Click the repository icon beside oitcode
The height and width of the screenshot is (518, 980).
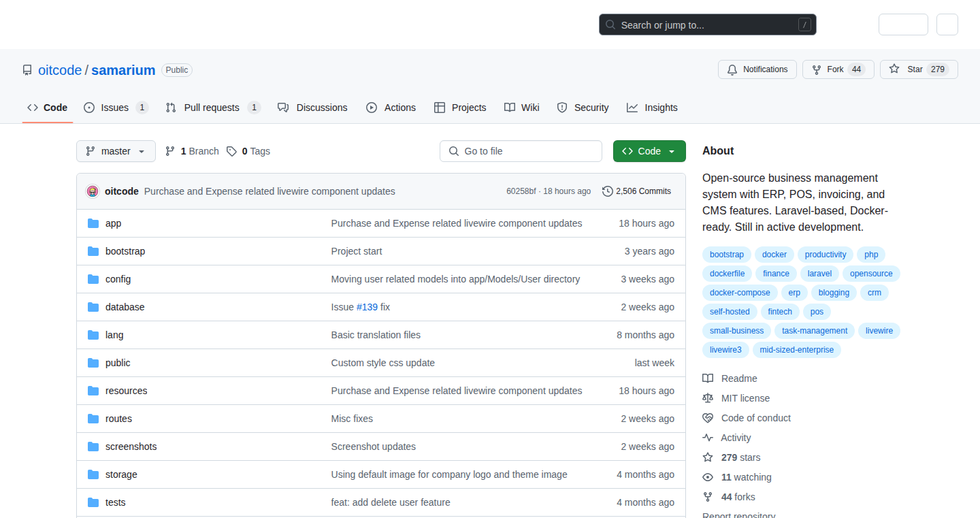pyautogui.click(x=27, y=70)
